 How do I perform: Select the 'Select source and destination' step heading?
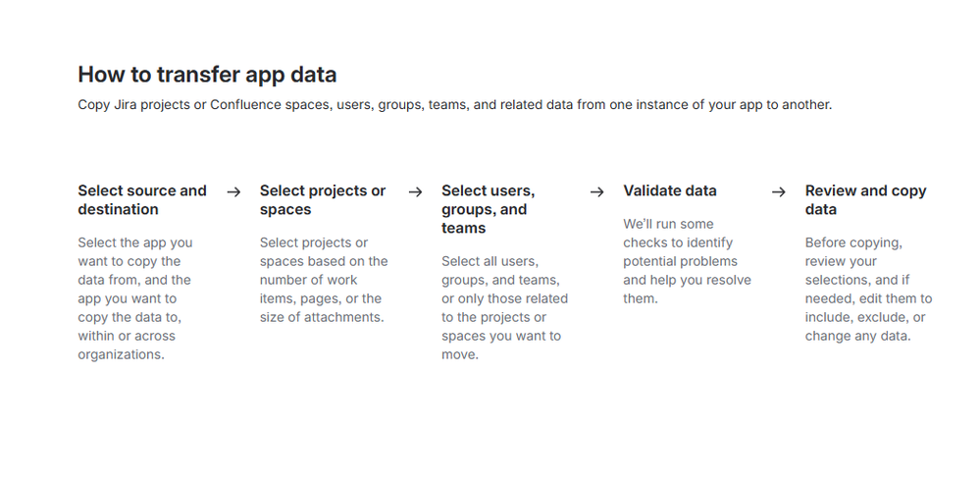pyautogui.click(x=142, y=200)
